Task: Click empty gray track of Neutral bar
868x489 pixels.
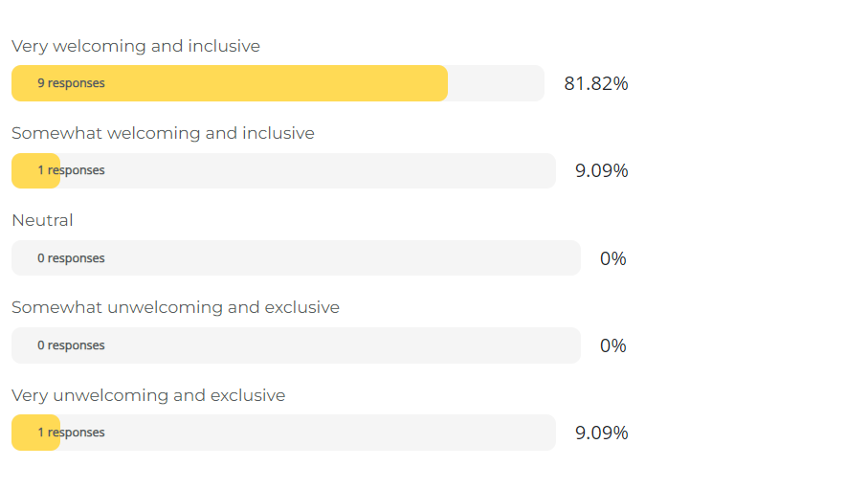Action: click(335, 258)
